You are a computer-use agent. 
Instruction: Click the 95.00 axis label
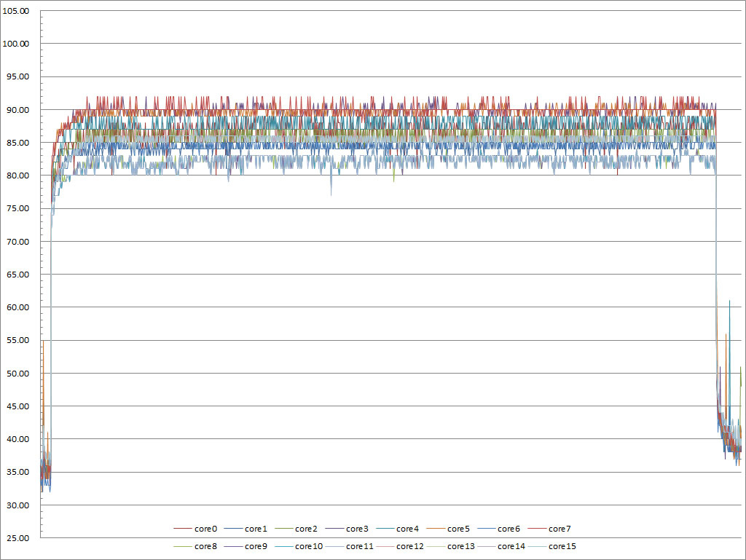coord(17,76)
